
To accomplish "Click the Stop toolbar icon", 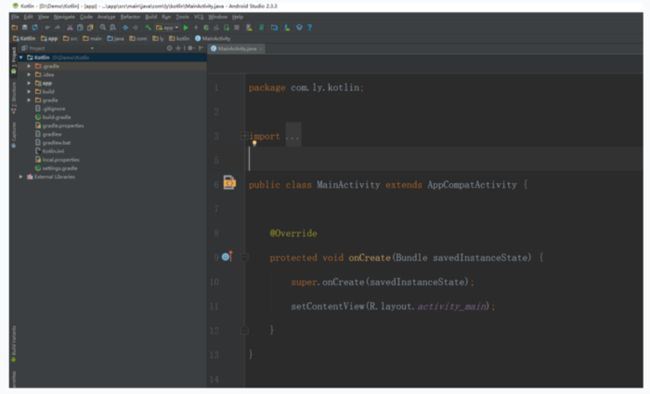I will pos(237,28).
